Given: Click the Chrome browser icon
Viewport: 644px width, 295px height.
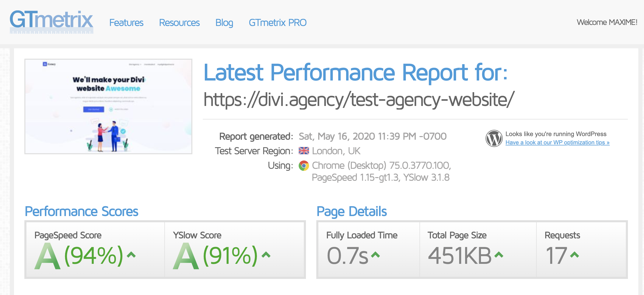Looking at the screenshot, I should coord(304,165).
